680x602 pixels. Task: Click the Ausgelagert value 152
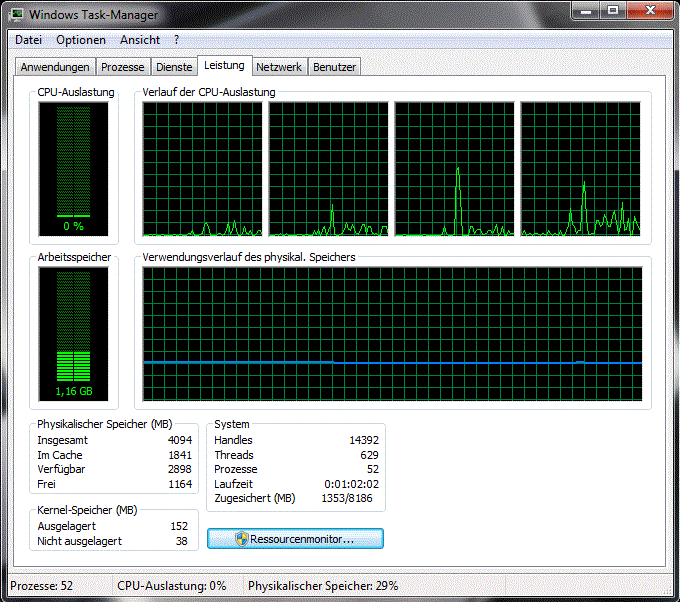(179, 526)
